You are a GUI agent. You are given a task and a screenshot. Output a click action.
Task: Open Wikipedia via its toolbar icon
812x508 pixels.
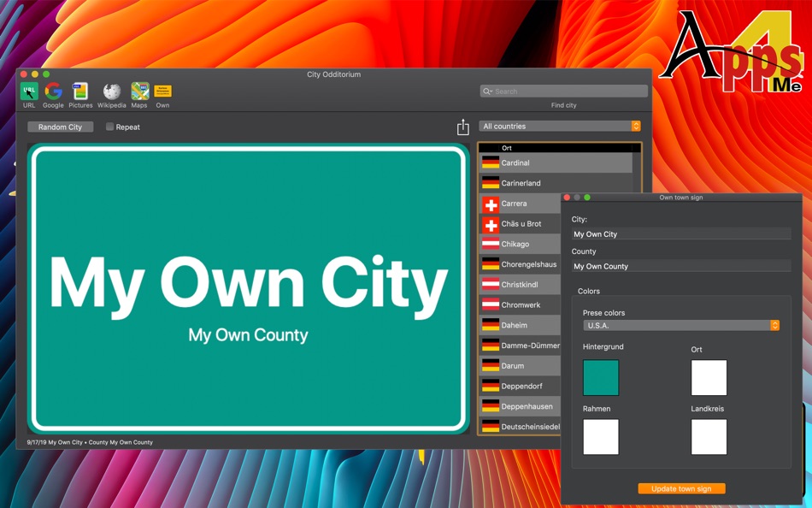(x=111, y=92)
